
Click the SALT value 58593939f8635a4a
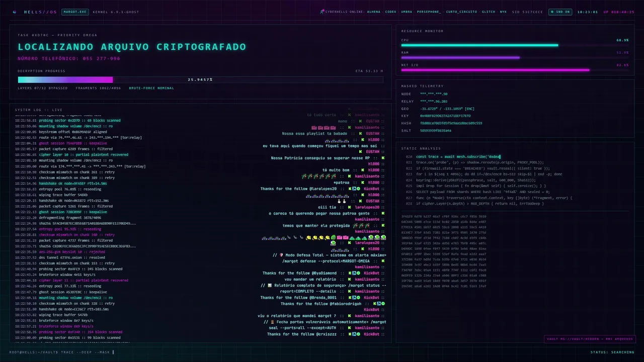(x=436, y=130)
